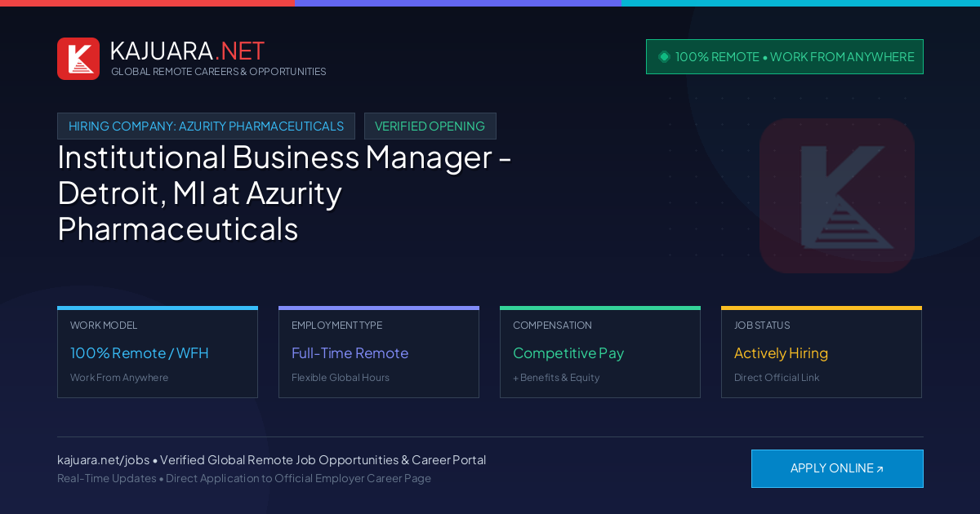
Task: Click the 'Direct Official Link' text
Action: (x=777, y=378)
